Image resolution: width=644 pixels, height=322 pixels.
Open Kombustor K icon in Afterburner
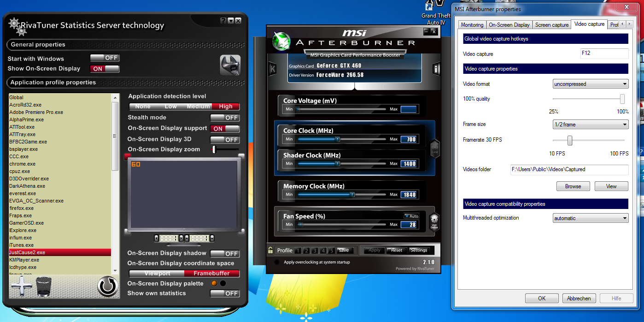[272, 69]
